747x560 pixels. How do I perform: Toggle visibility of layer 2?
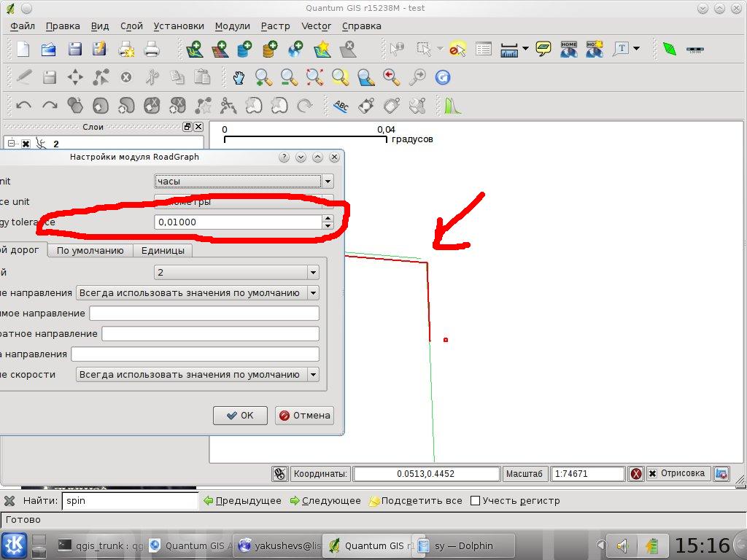click(x=26, y=144)
